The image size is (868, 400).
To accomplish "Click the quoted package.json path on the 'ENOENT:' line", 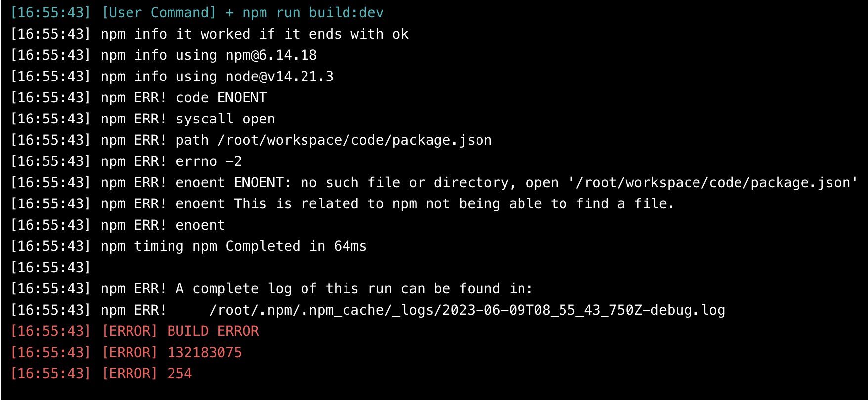I will click(x=712, y=183).
